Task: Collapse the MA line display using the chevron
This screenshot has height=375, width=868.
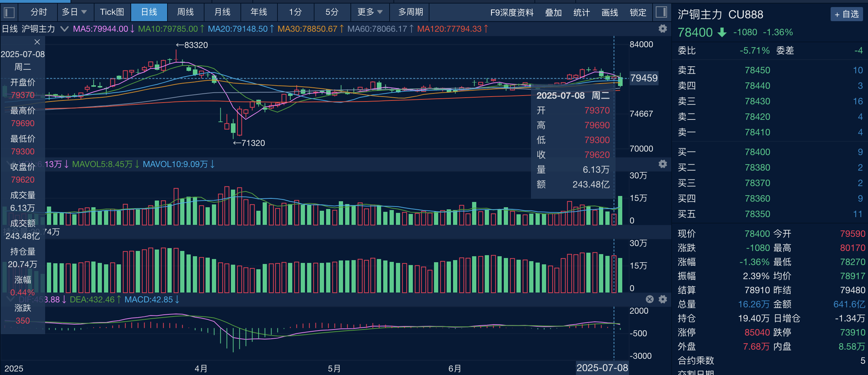Action: (65, 29)
